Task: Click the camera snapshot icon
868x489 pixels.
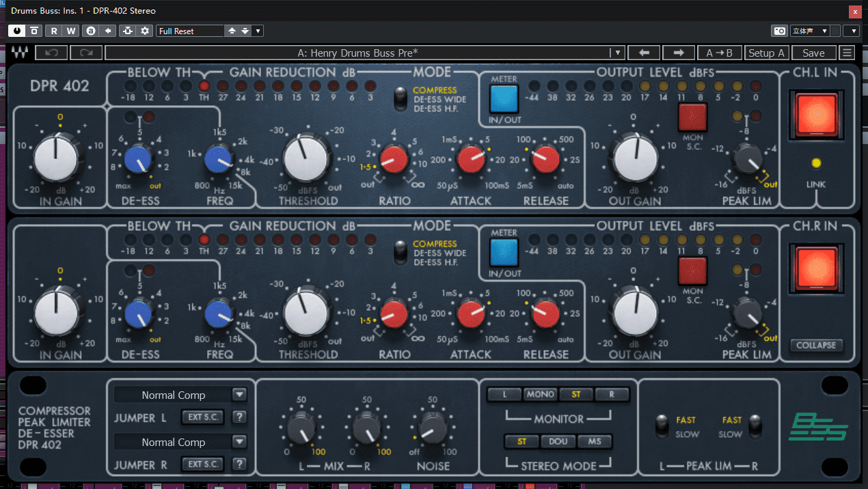Action: coord(779,31)
